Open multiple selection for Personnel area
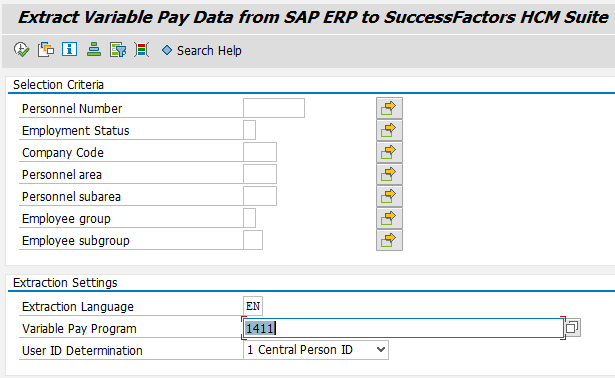Screen dimensions: 615x378 (x=389, y=174)
